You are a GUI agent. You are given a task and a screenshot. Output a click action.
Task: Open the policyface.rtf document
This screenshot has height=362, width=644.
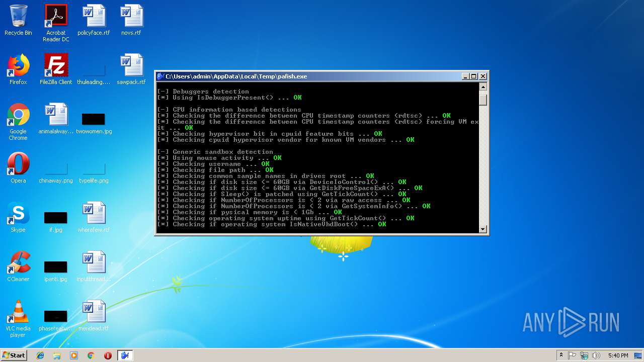pos(94,20)
